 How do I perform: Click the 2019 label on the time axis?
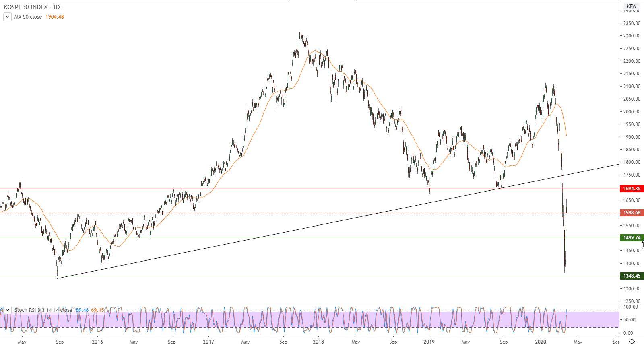pos(429,342)
